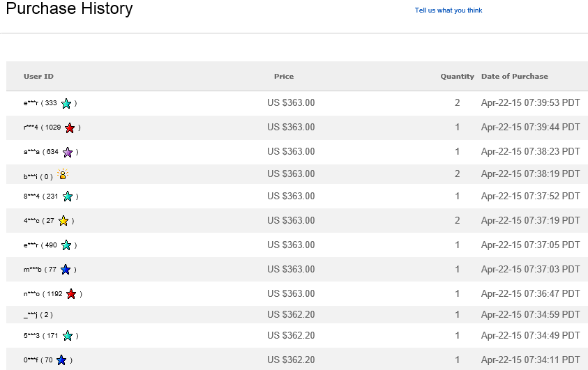This screenshot has width=588, height=370.
Task: Click the Price column header
Action: coord(284,77)
